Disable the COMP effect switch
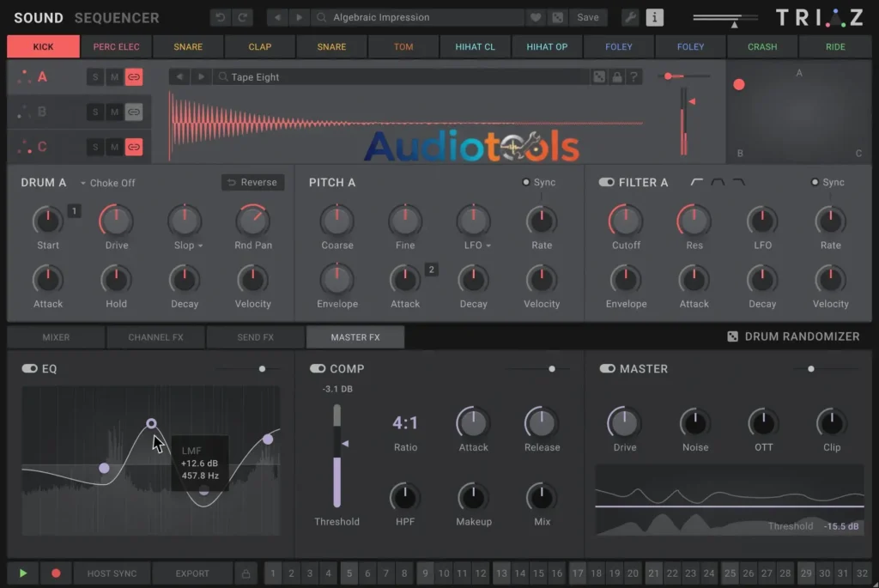Screen dimensions: 879x588 318,368
